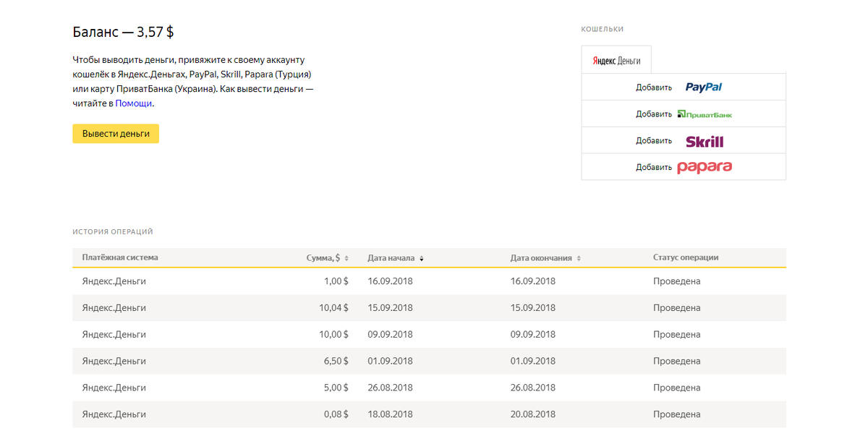Select the 10,00 $ amount cell
Viewport: 868px width, 444px height.
[333, 335]
